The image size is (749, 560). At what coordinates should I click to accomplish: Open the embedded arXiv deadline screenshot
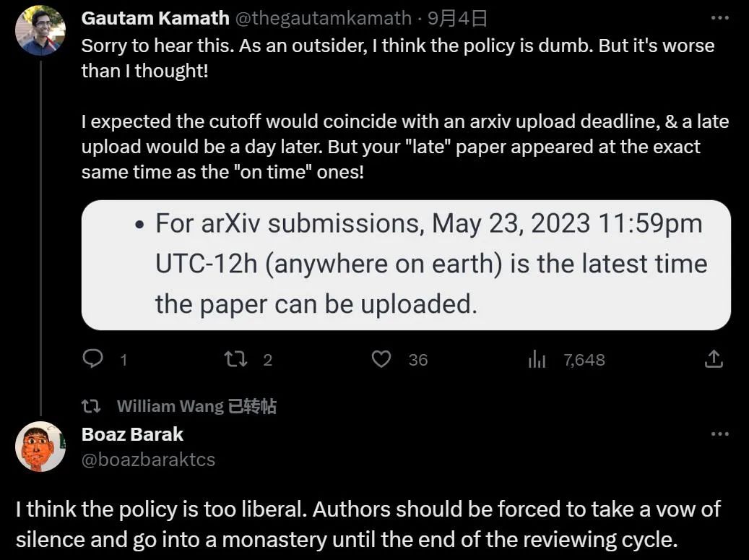click(x=406, y=263)
